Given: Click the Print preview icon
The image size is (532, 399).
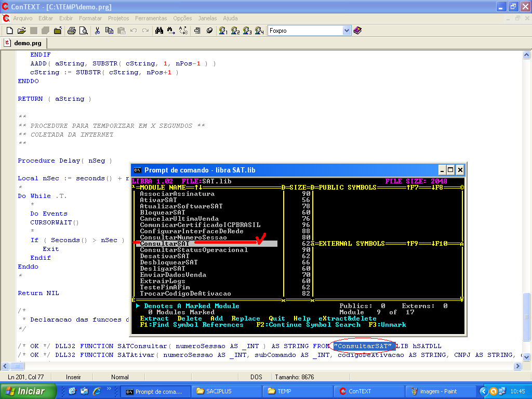Looking at the screenshot, I should point(83,31).
